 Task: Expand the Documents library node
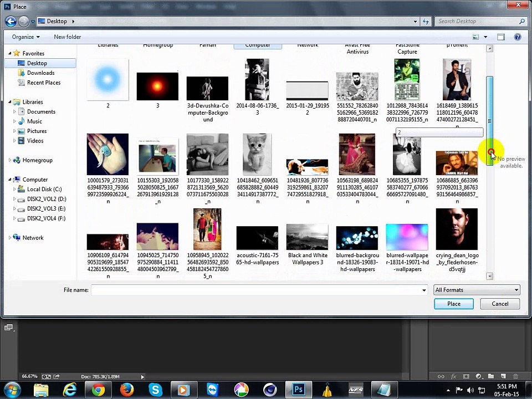coord(14,111)
